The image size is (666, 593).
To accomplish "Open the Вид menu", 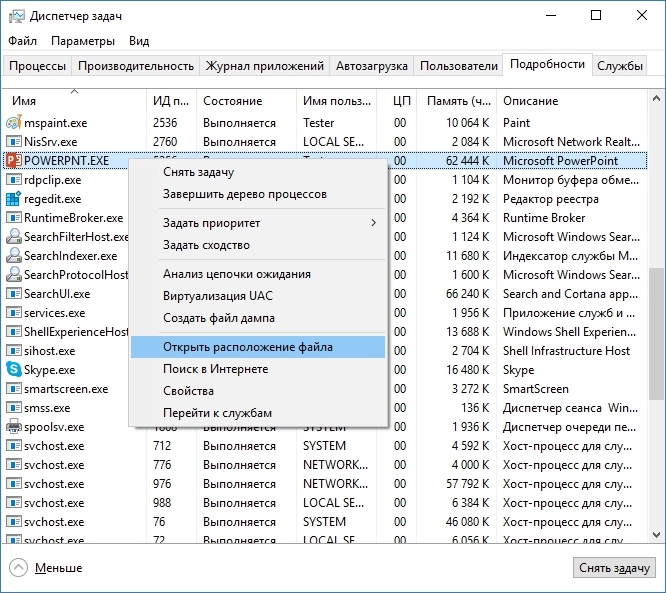I will 139,41.
